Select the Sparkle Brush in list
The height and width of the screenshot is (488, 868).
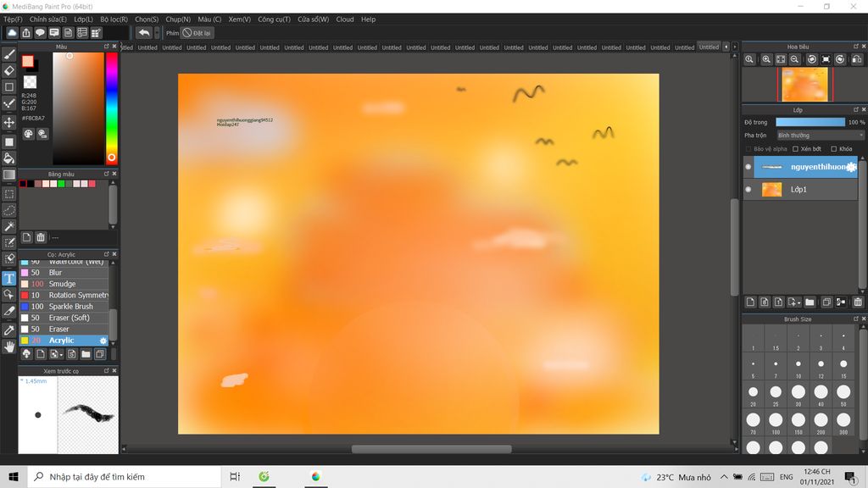tap(64, 307)
